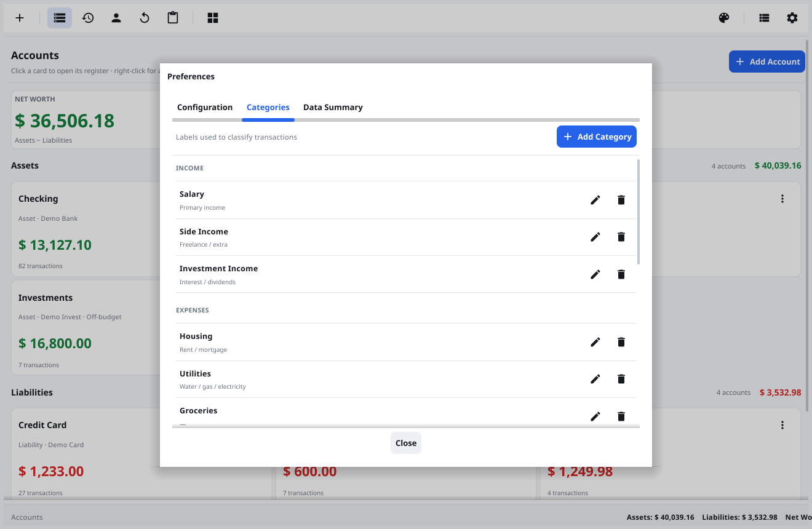Edit the Salary category pencil icon
The image size is (812, 529).
tap(595, 200)
